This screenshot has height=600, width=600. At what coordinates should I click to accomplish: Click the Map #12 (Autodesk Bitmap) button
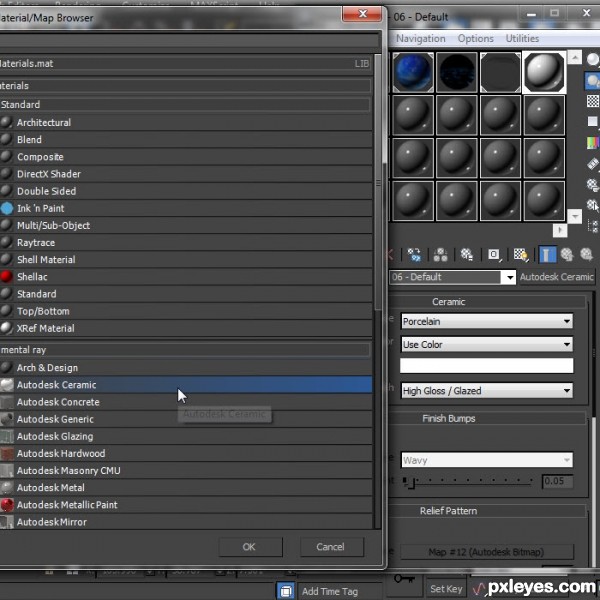pyautogui.click(x=487, y=552)
